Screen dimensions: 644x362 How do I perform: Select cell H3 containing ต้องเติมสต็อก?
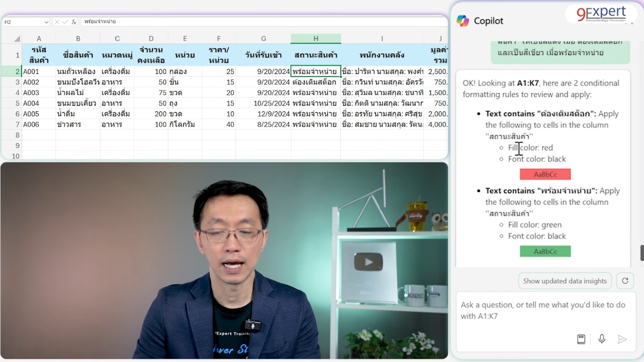tap(316, 82)
